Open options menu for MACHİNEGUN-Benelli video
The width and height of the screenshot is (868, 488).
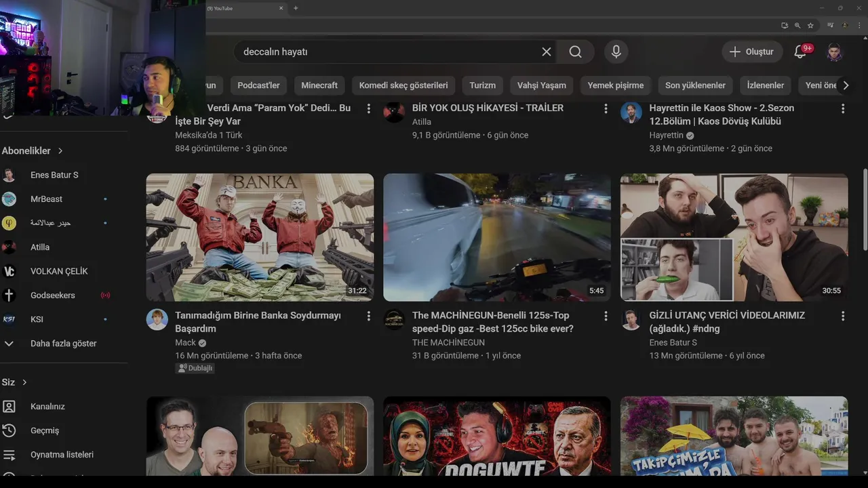[x=606, y=316]
